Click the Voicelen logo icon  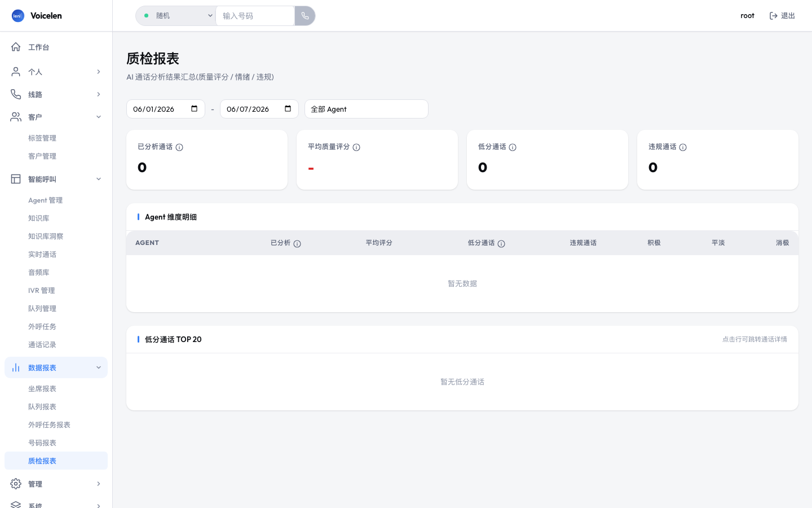[x=18, y=16]
